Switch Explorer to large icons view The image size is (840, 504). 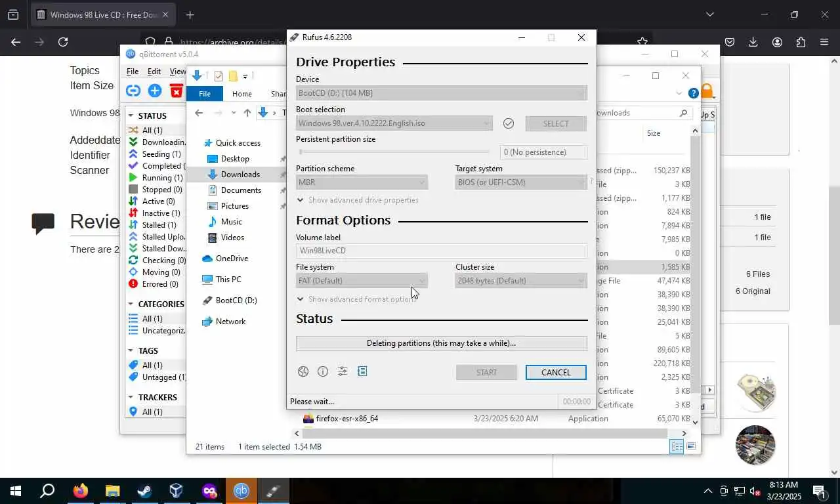click(691, 446)
